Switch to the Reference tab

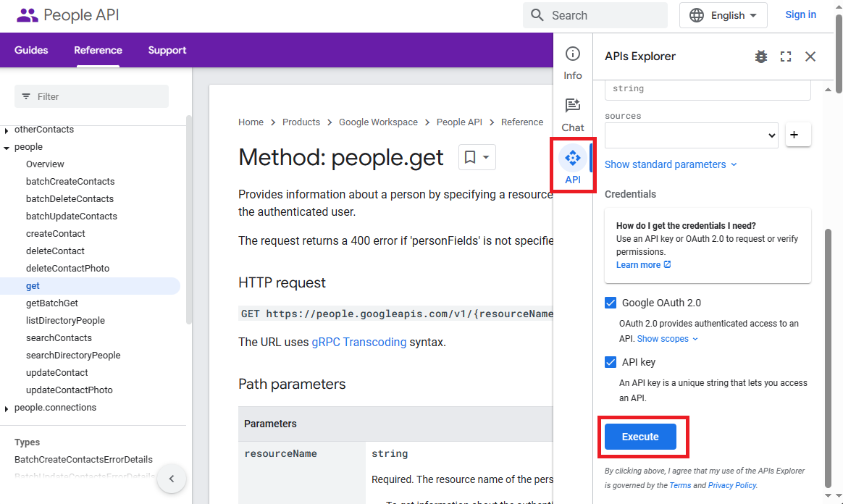pos(98,50)
